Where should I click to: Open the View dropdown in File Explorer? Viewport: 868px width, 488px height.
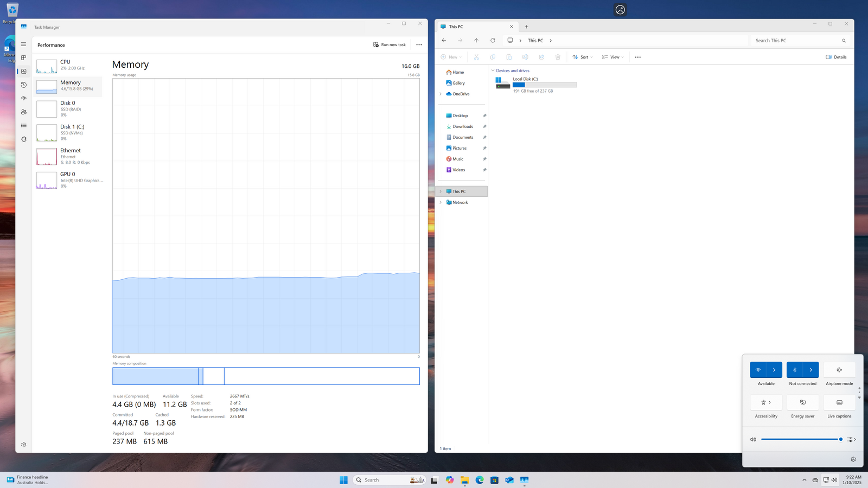click(613, 57)
